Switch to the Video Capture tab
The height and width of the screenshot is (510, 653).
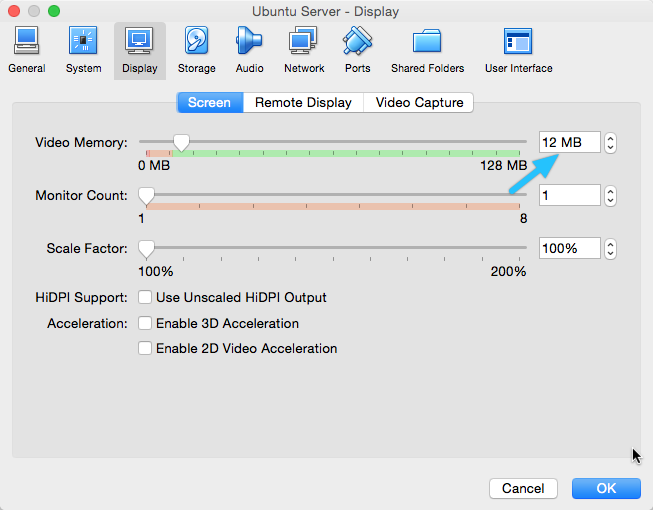[419, 102]
